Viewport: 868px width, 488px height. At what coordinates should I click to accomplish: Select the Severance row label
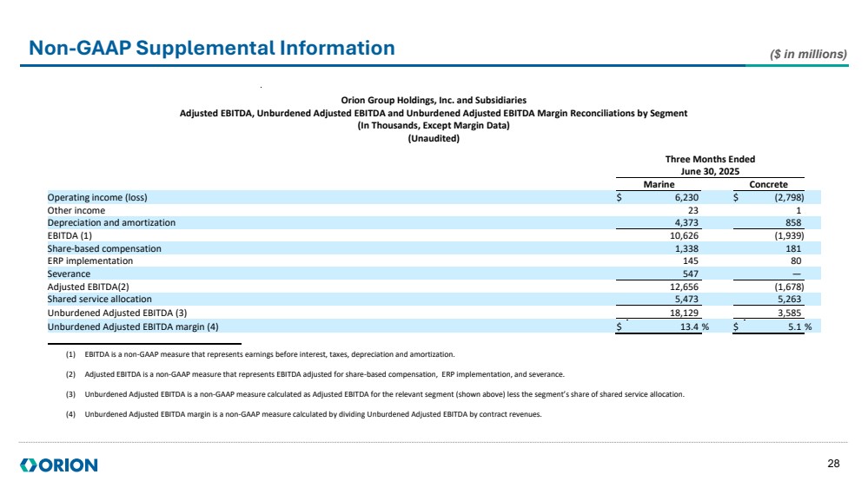pyautogui.click(x=68, y=274)
